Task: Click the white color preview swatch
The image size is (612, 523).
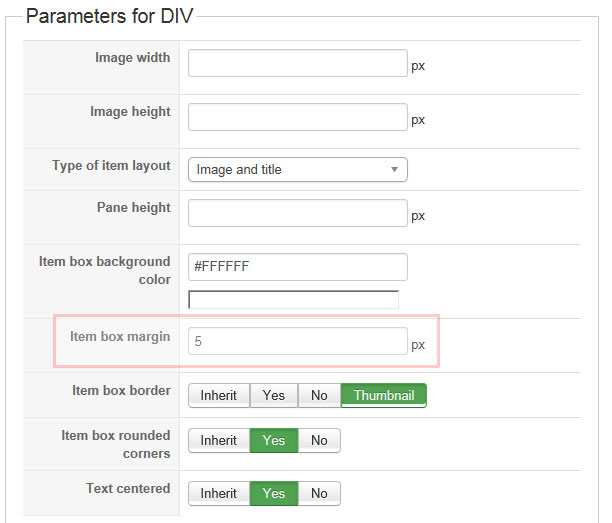Action: click(293, 299)
